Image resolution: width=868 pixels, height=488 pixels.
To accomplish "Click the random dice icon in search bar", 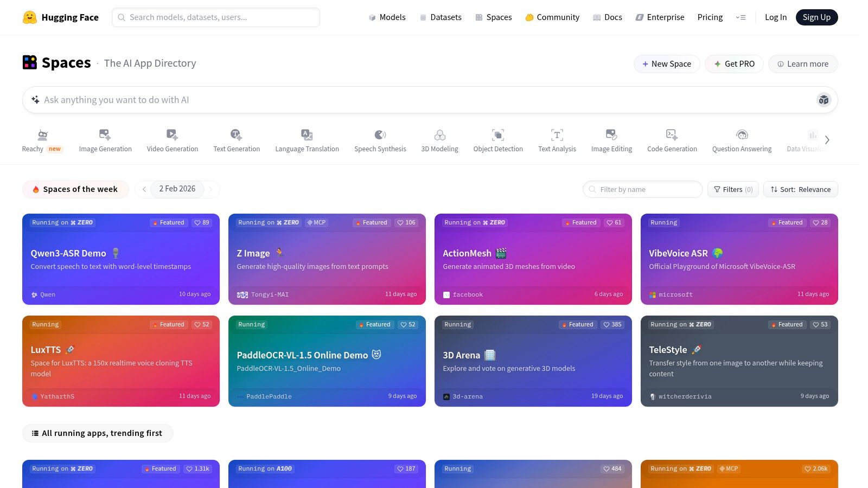I will coord(824,100).
